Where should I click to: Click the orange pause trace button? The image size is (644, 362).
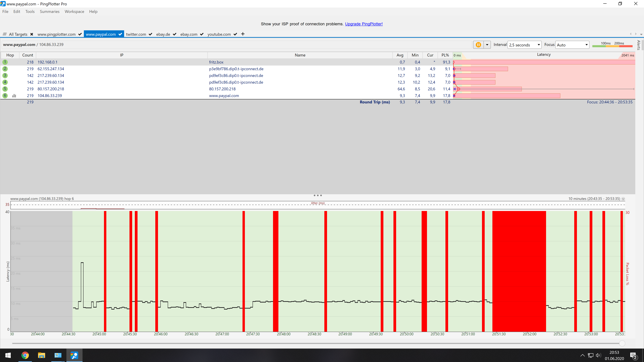[478, 45]
